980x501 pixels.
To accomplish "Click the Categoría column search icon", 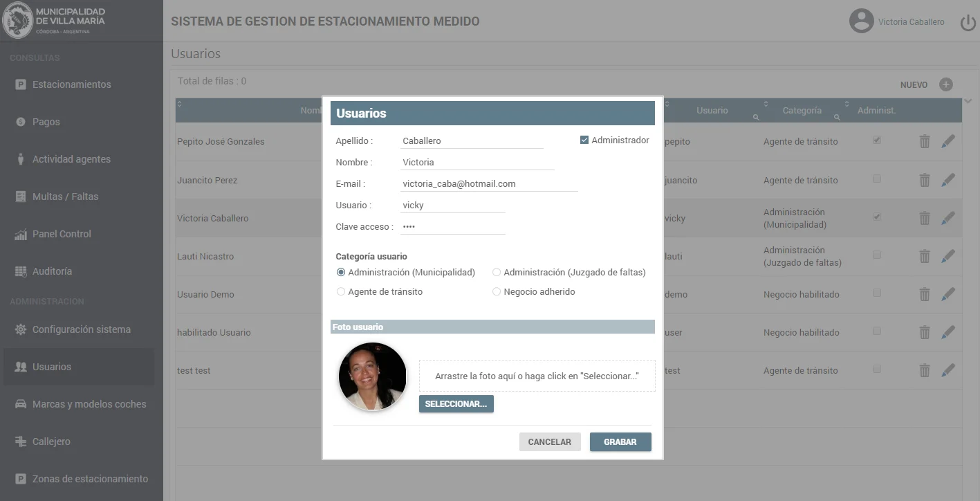I will [x=837, y=117].
